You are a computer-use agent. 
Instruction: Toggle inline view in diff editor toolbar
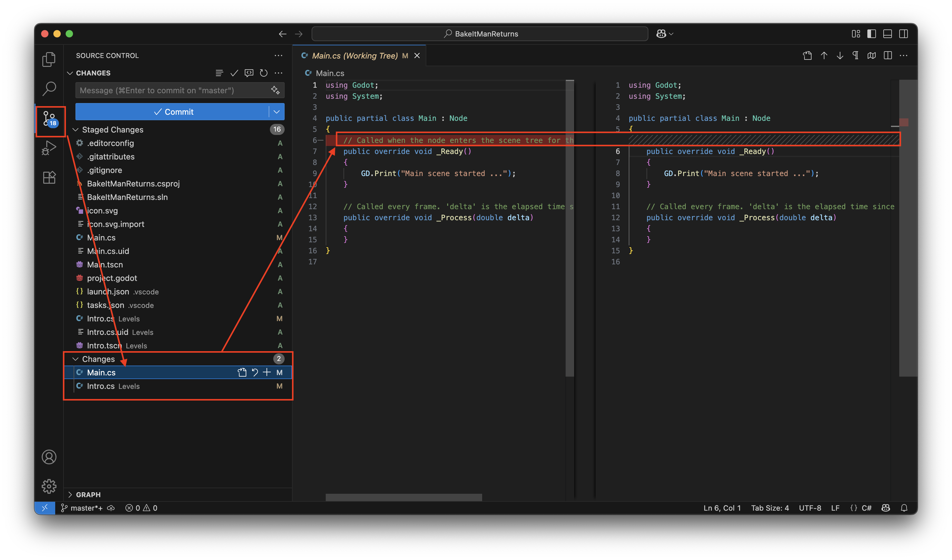tap(888, 56)
